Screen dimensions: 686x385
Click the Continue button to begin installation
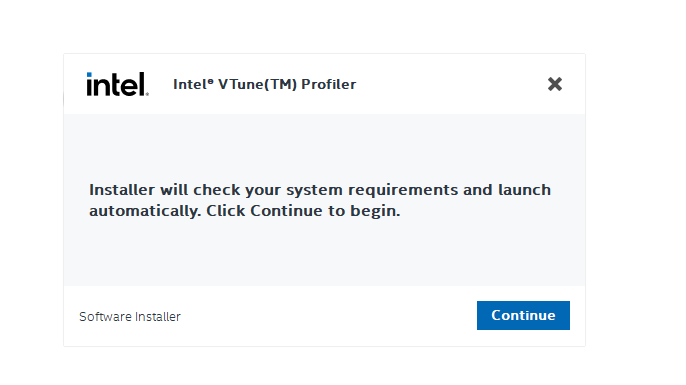(x=523, y=315)
